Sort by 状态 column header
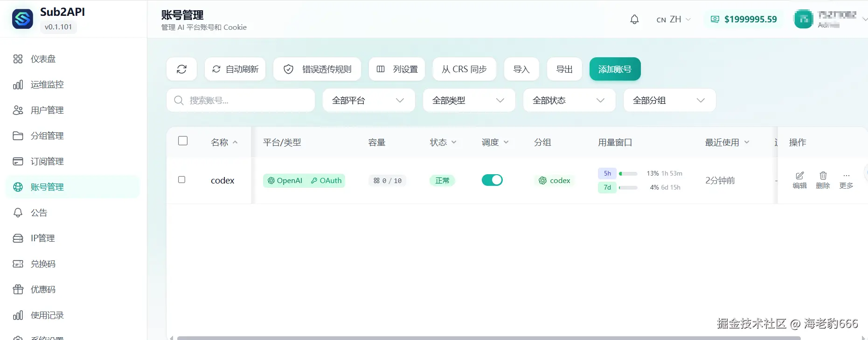Image resolution: width=868 pixels, height=340 pixels. 443,143
